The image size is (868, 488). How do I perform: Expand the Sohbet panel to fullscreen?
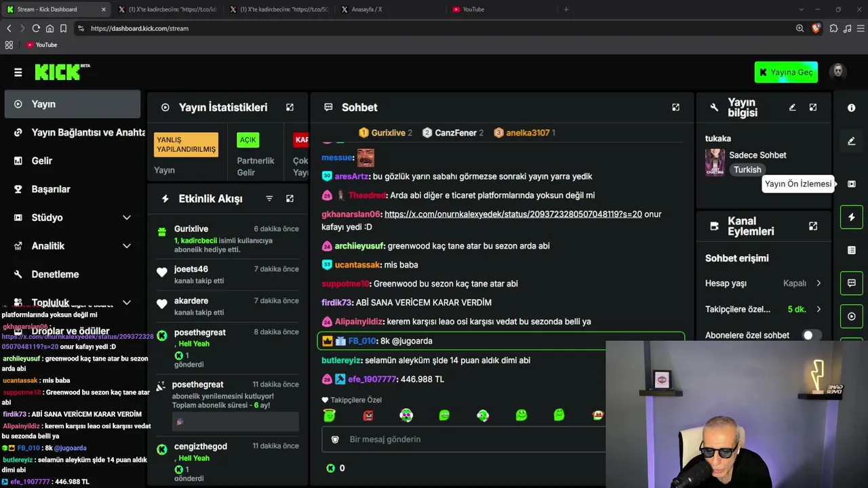pos(675,107)
